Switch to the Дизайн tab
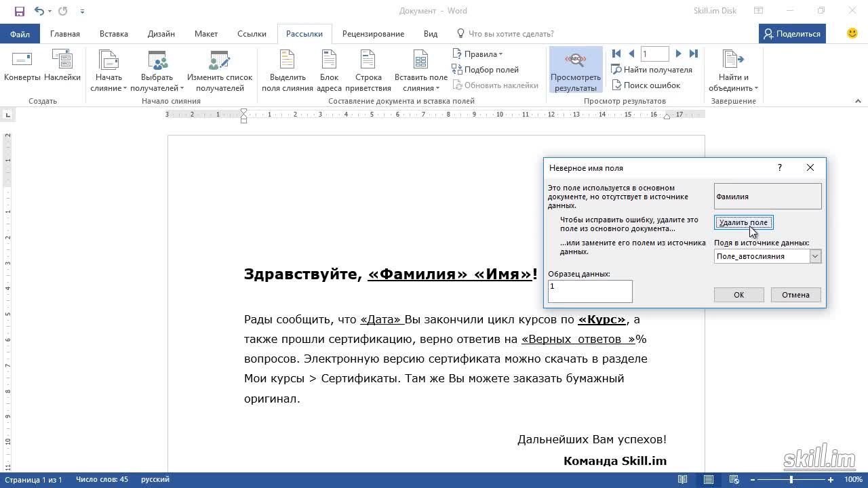Viewport: 868px width, 488px height. point(161,34)
